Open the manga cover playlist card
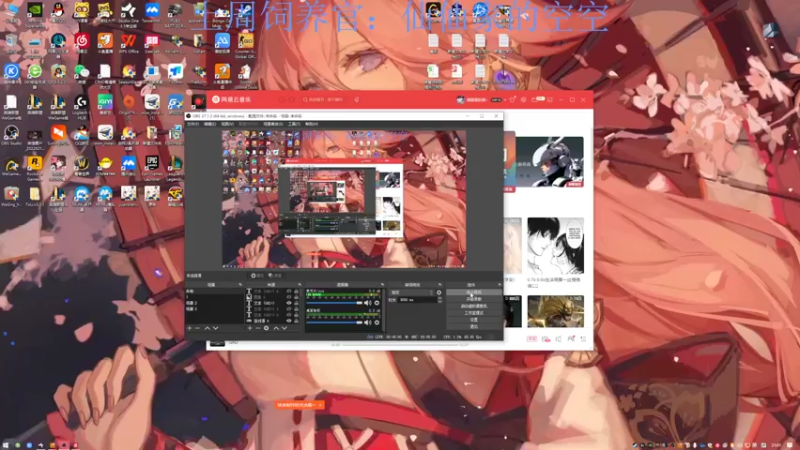The image size is (800, 450). click(556, 246)
